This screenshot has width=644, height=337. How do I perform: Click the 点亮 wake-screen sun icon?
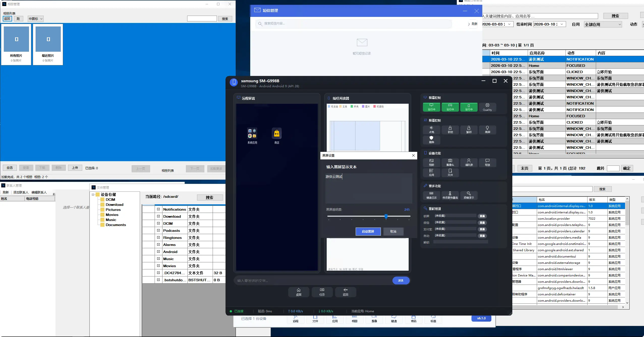point(431,130)
